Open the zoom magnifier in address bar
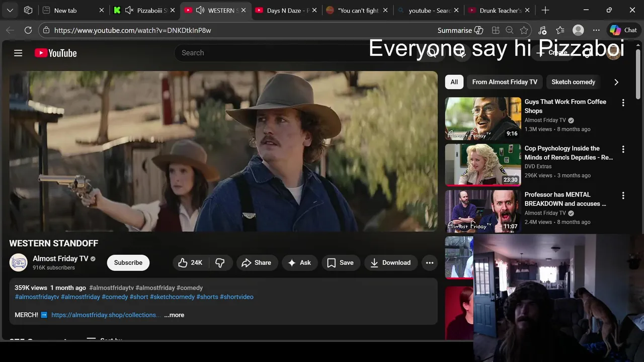 510,30
